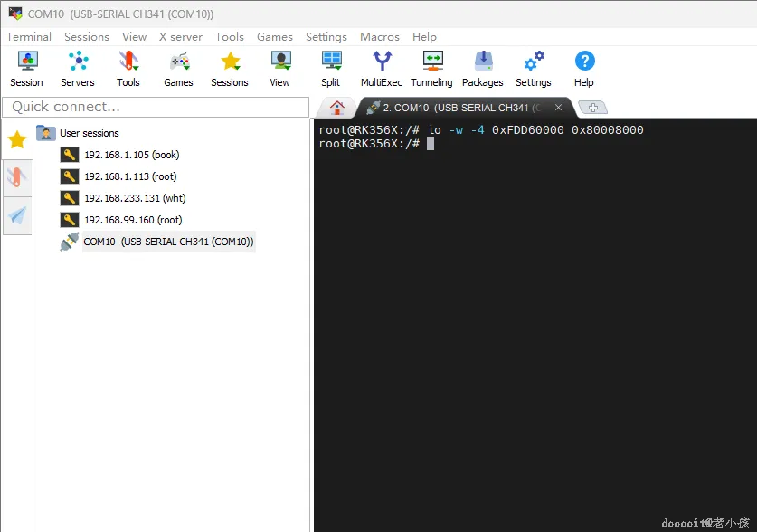Open the Tunneling toolbar icon
The width and height of the screenshot is (757, 532).
[x=432, y=69]
